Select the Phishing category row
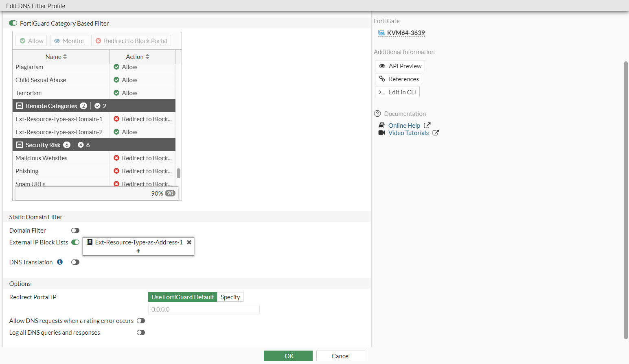This screenshot has width=629, height=364. click(94, 171)
